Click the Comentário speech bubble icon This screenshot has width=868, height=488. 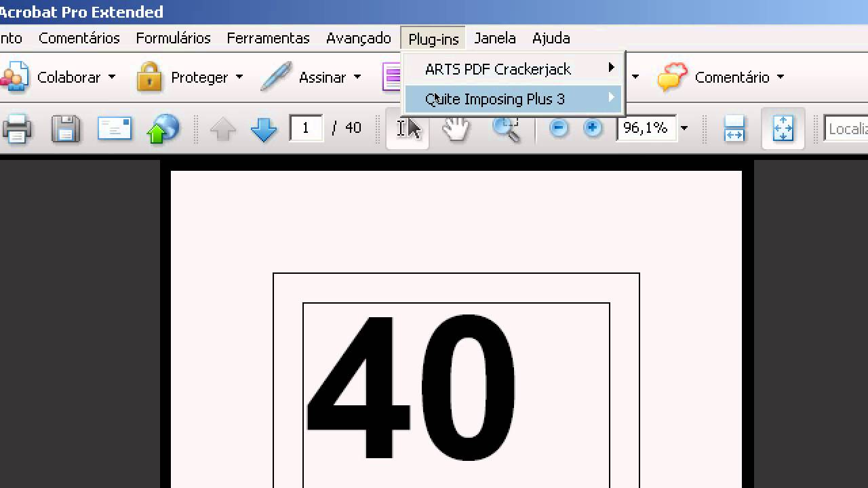pyautogui.click(x=672, y=77)
